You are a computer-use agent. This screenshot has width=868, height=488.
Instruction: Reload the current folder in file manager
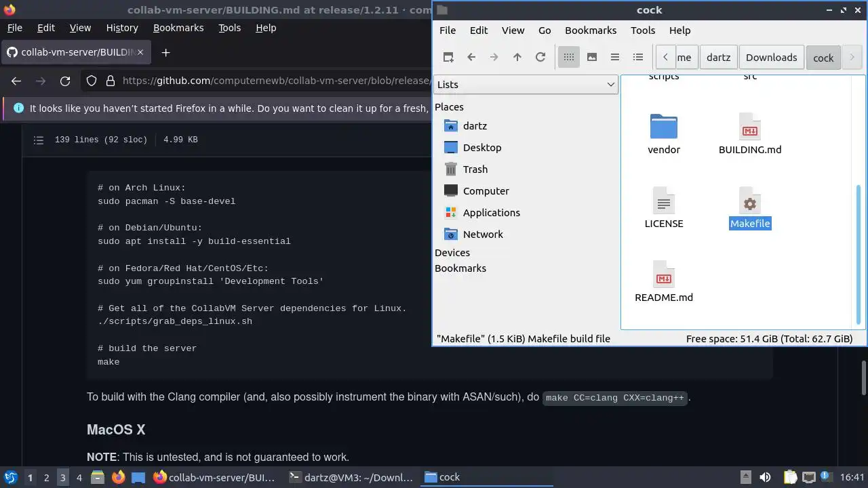pos(540,58)
